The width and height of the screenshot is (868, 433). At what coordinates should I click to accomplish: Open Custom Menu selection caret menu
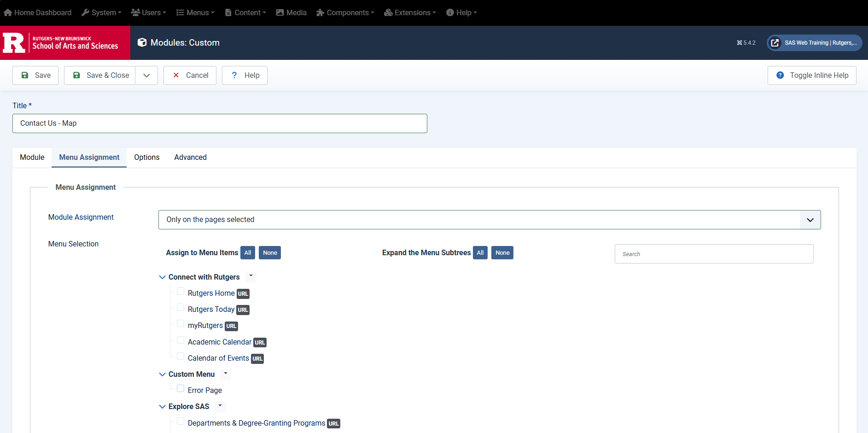226,374
